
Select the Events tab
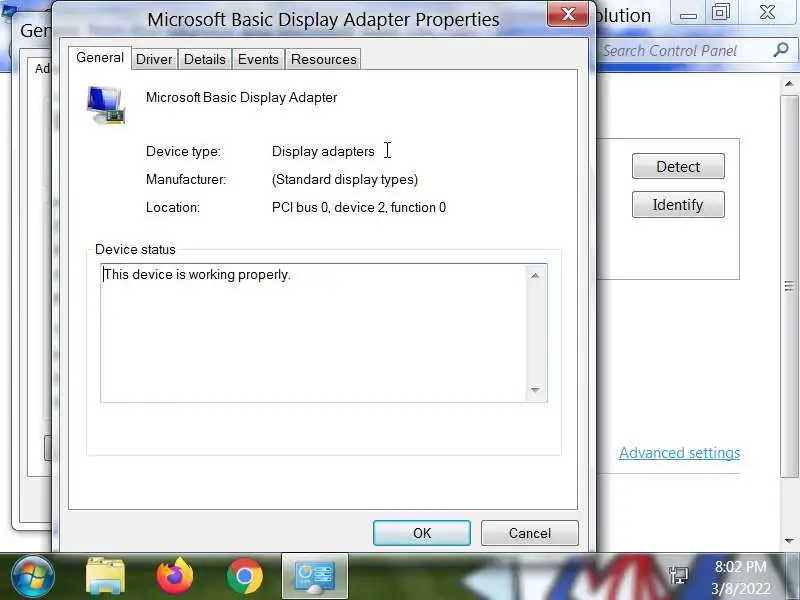pos(258,59)
